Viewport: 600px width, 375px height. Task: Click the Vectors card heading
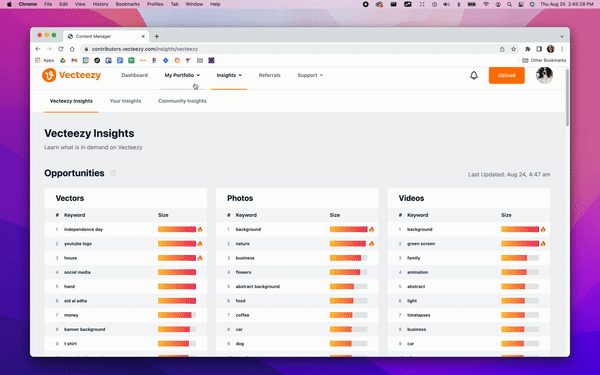pyautogui.click(x=70, y=198)
